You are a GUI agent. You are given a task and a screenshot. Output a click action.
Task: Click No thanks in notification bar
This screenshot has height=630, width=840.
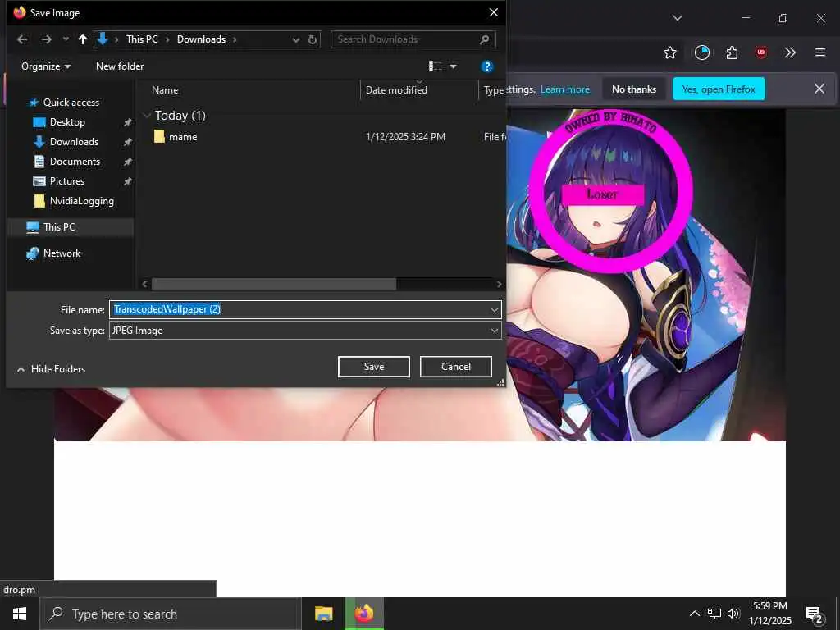pyautogui.click(x=634, y=89)
